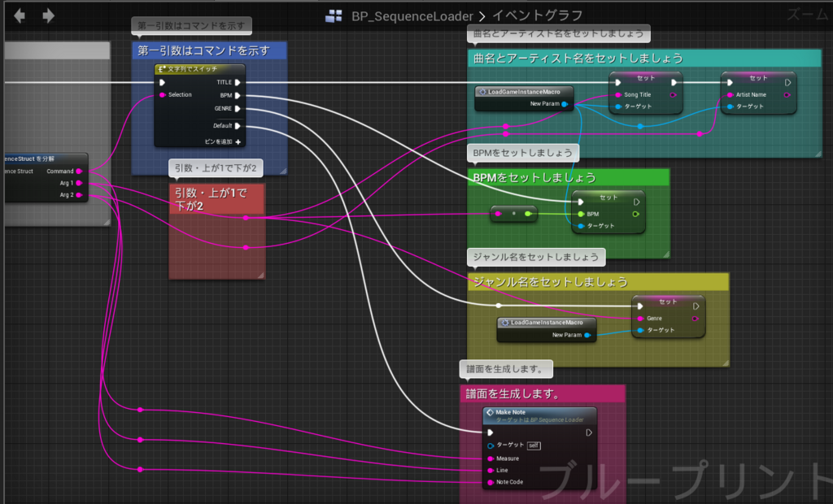The width and height of the screenshot is (833, 504).
Task: Click exec output of Artist Name set node
Action: [x=787, y=82]
